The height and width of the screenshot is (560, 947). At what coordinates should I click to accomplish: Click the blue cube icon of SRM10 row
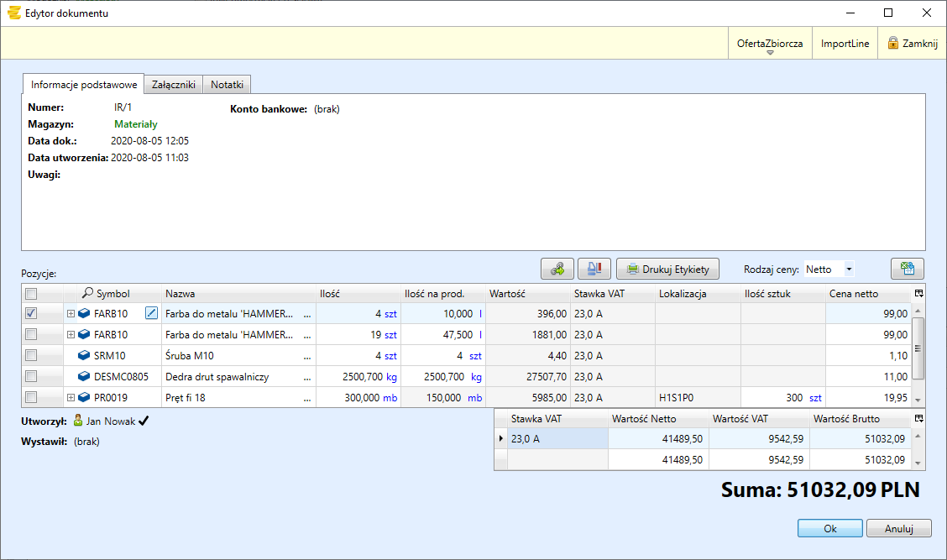click(x=84, y=356)
